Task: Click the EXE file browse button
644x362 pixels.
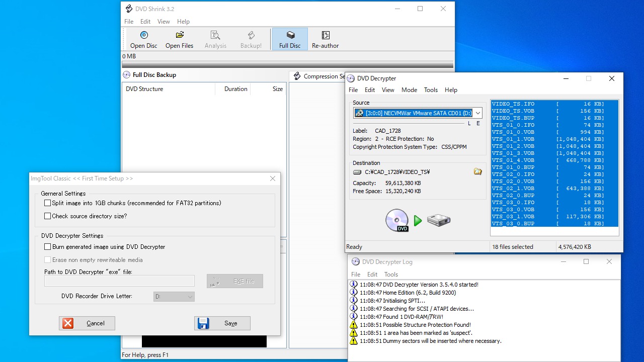Action: tap(235, 281)
